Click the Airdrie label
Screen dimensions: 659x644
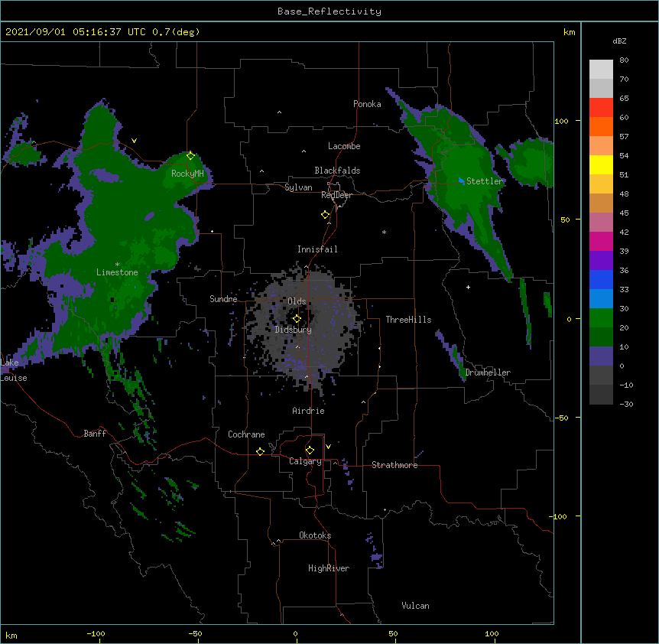(x=308, y=411)
